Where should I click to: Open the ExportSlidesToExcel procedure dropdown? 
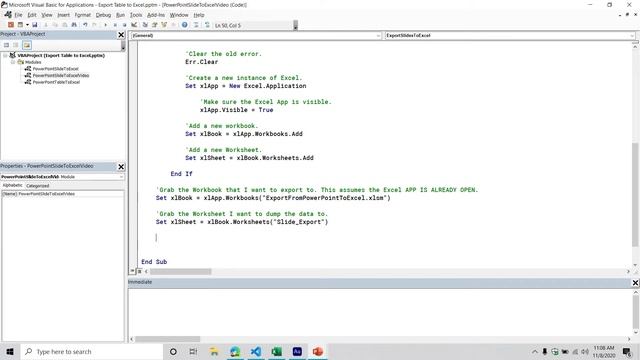632,36
